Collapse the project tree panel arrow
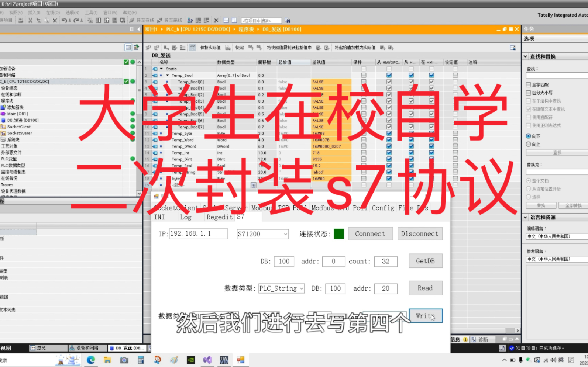 tap(139, 29)
